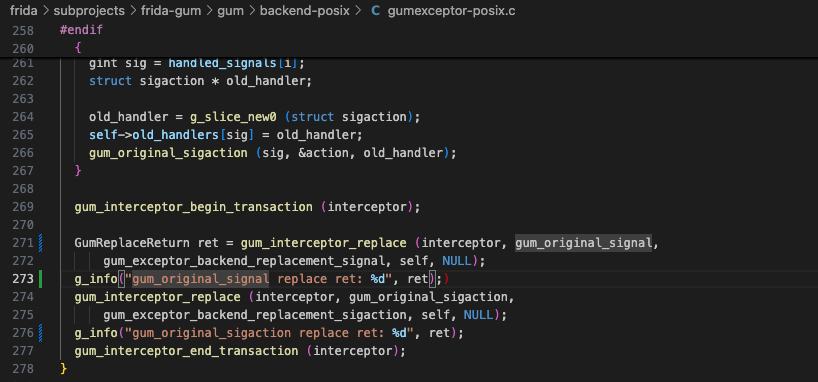The height and width of the screenshot is (382, 818).
Task: Click 'g_info' call on line 276
Action: pos(96,332)
